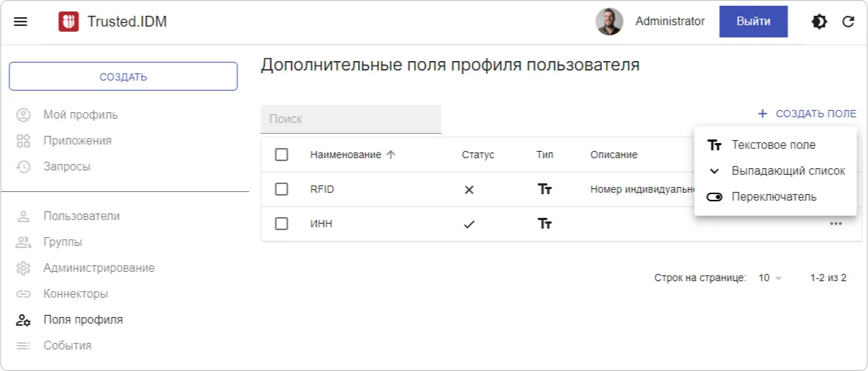This screenshot has height=371, width=868.
Task: Click the sort arrow next to Наименование
Action: pos(391,155)
